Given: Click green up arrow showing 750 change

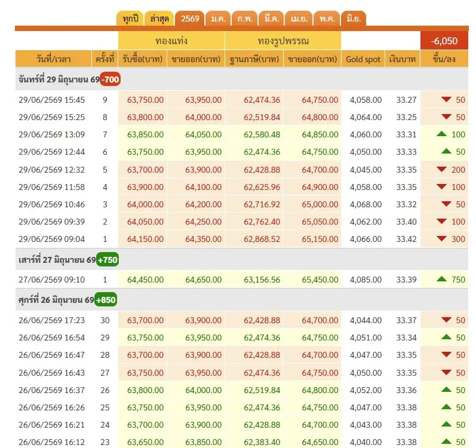Looking at the screenshot, I should 442,279.
